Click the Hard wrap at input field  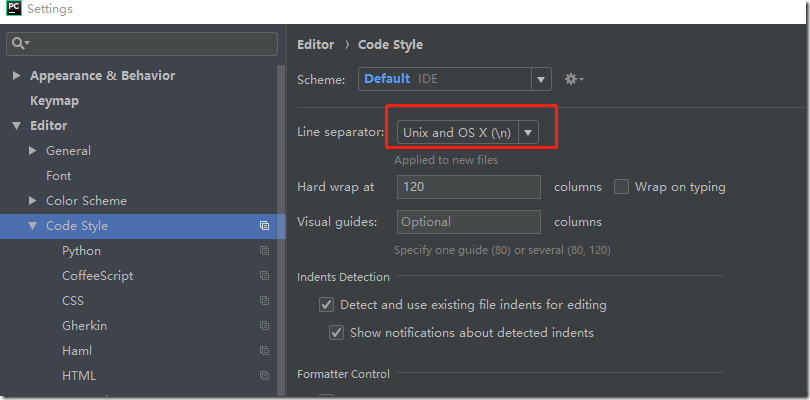pos(468,187)
